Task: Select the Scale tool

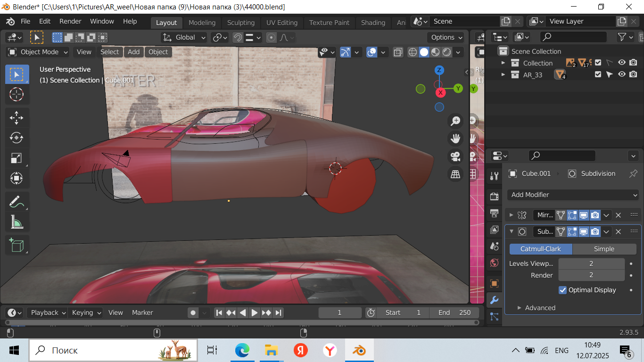Action: tap(17, 158)
